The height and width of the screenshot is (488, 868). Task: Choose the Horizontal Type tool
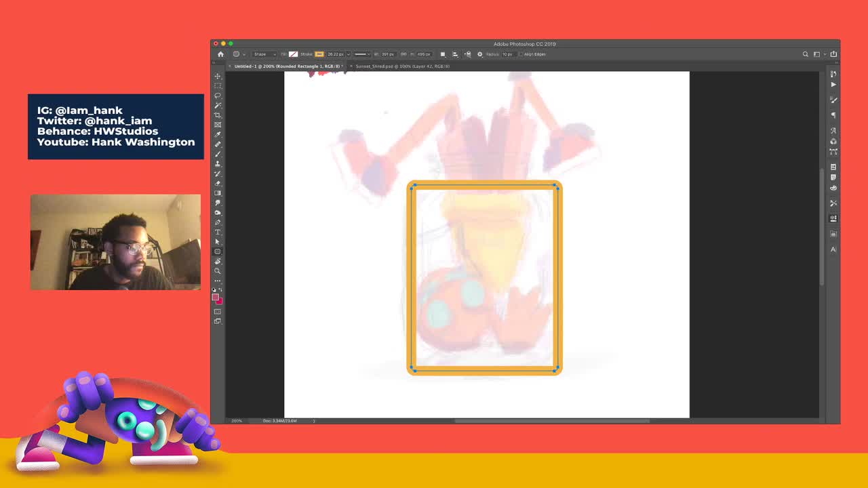pos(218,232)
